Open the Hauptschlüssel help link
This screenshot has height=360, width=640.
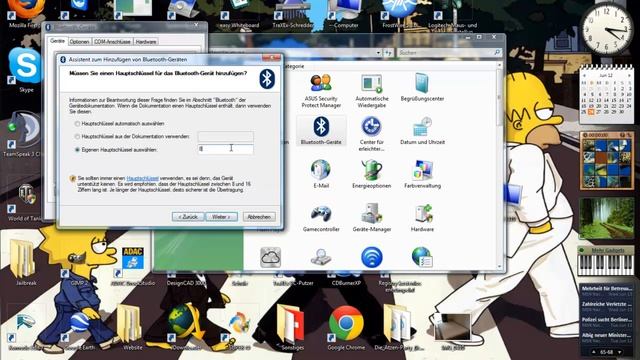coord(142,178)
